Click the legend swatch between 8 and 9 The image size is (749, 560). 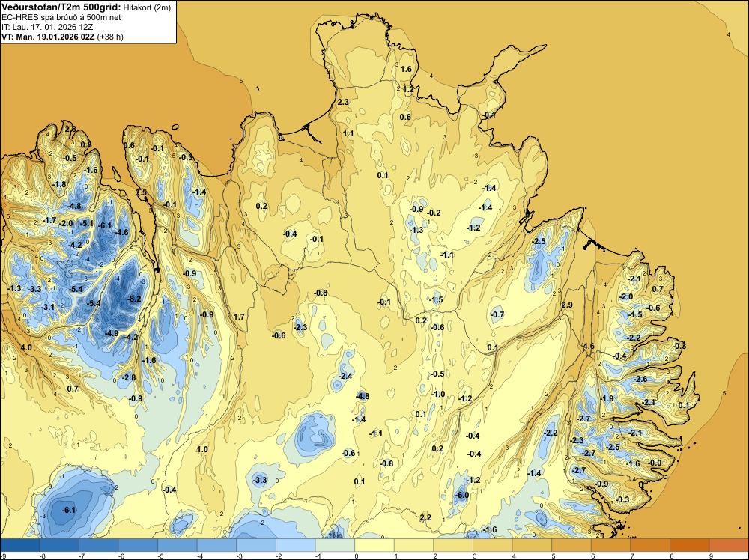(690, 545)
